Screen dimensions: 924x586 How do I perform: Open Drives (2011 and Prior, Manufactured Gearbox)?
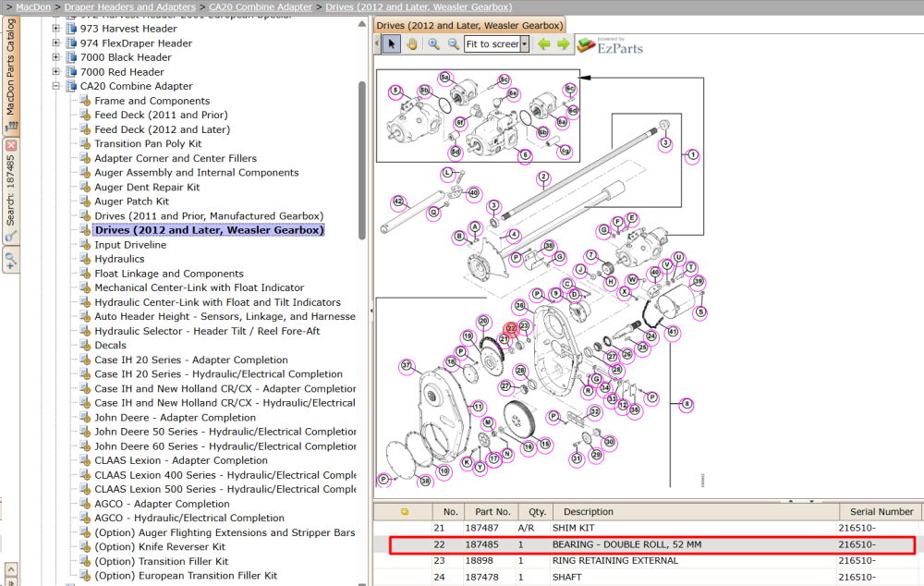[209, 215]
